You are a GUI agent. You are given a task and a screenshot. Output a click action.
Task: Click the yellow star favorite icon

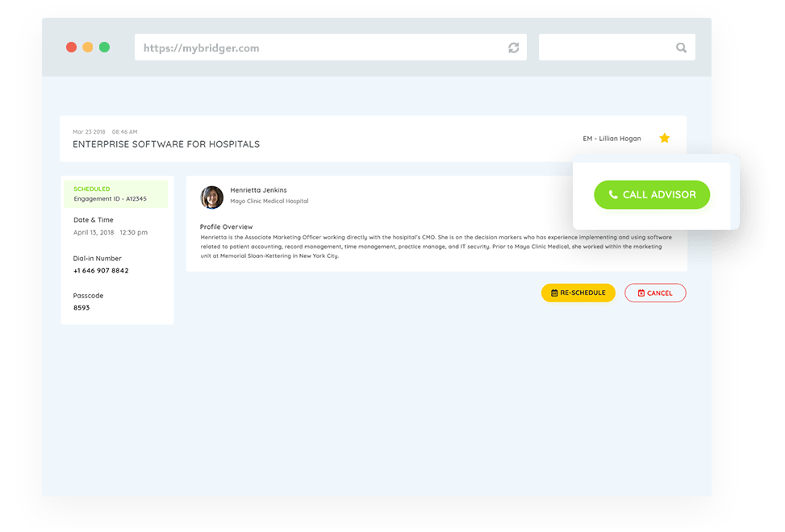tap(664, 139)
